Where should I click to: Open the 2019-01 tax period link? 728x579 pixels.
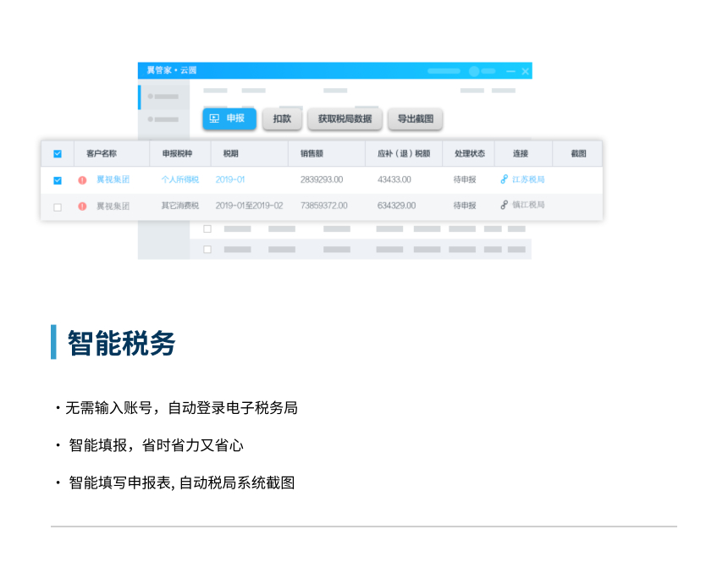point(230,179)
